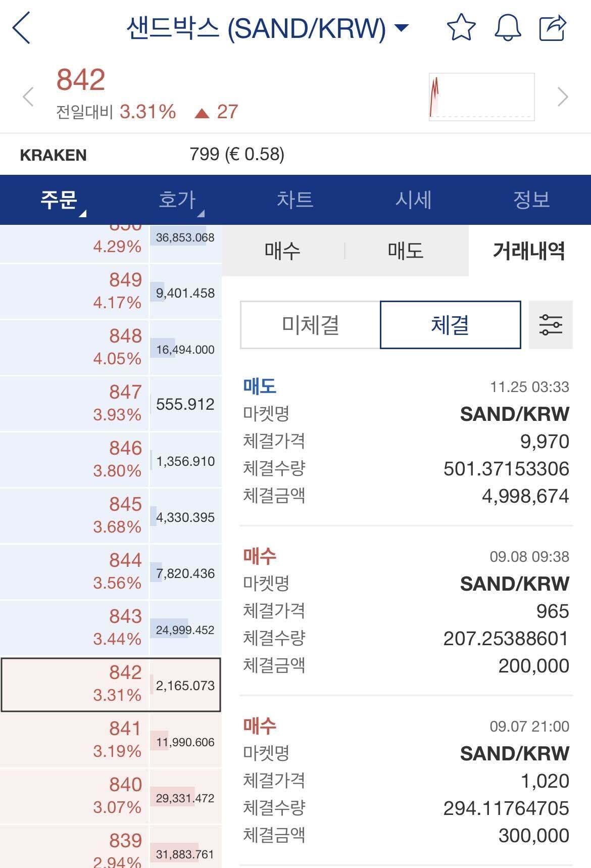Open the 정보 tab
This screenshot has height=868, width=591.
[530, 200]
